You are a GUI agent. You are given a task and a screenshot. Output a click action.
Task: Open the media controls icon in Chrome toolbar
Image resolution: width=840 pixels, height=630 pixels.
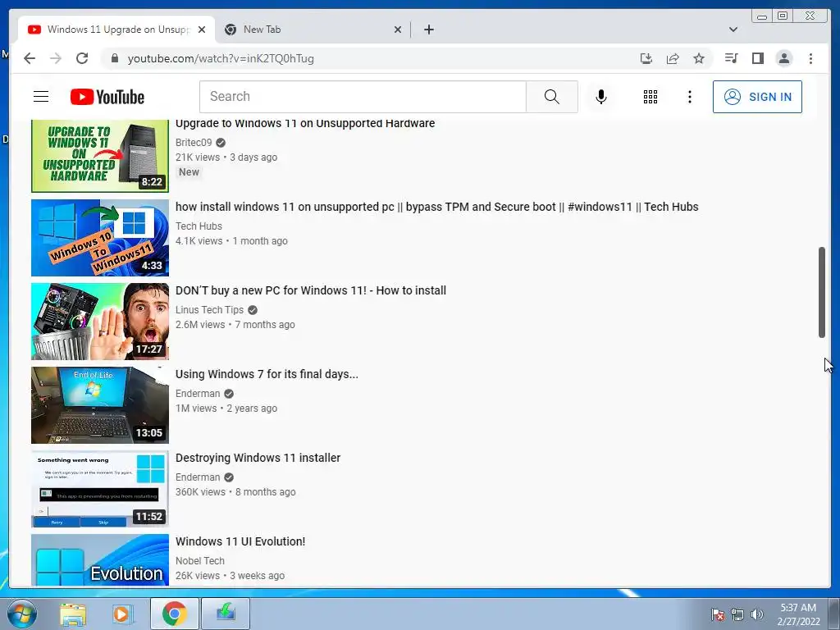pyautogui.click(x=731, y=58)
